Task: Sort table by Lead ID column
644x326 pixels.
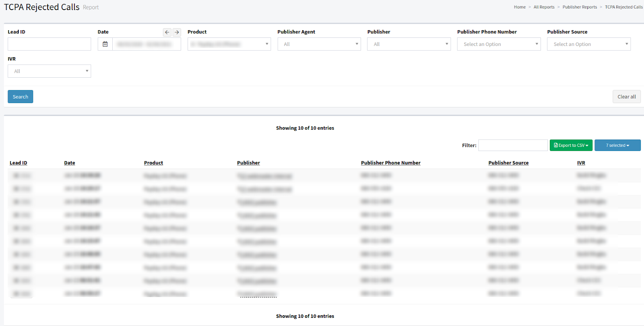Action: [x=19, y=163]
